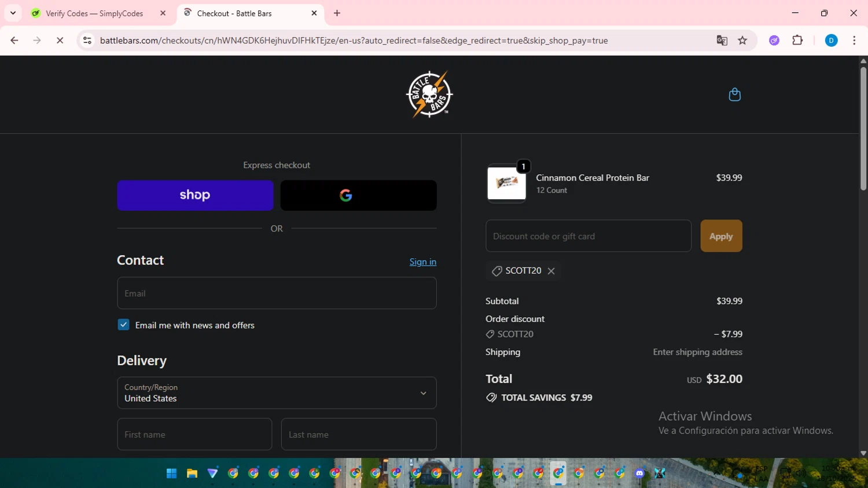Click the scrollbar down arrow
The height and width of the screenshot is (488, 868).
[863, 453]
